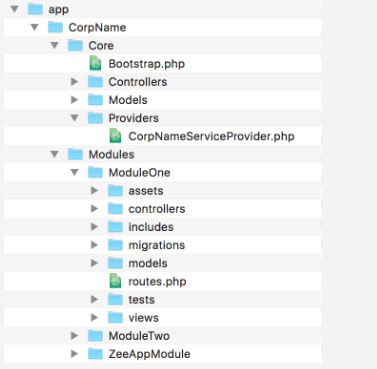Click the CorpNameServiceProvider.php file icon
Screen dimensions: 377x369
(115, 136)
